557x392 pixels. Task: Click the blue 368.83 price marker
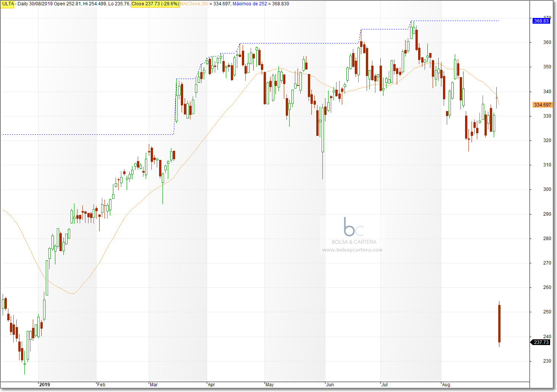541,21
